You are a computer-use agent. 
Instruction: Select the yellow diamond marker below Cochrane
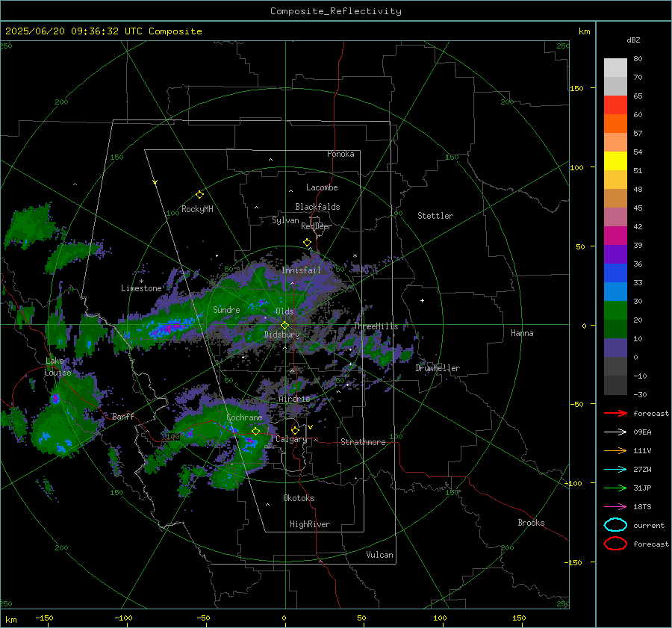click(x=255, y=432)
